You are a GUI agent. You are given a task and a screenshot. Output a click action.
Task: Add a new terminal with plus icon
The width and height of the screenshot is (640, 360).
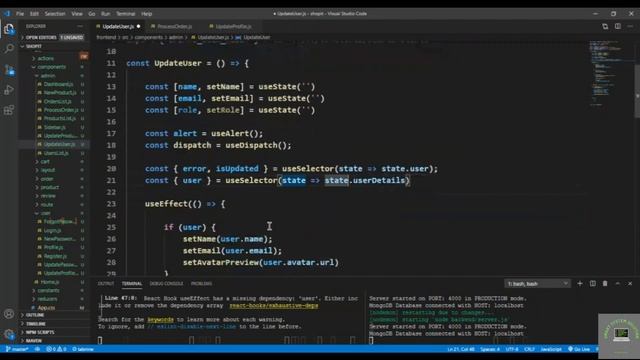pos(580,283)
